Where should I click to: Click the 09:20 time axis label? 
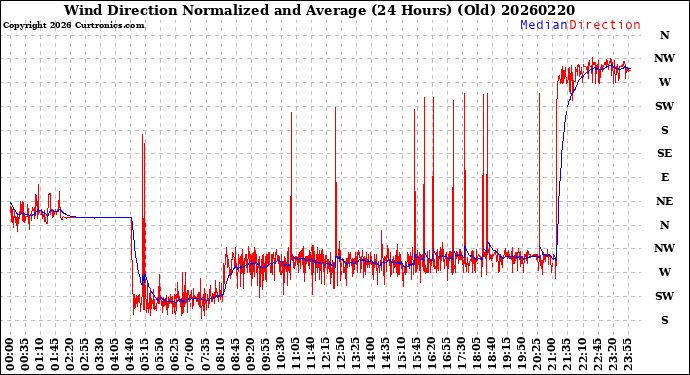pos(251,355)
